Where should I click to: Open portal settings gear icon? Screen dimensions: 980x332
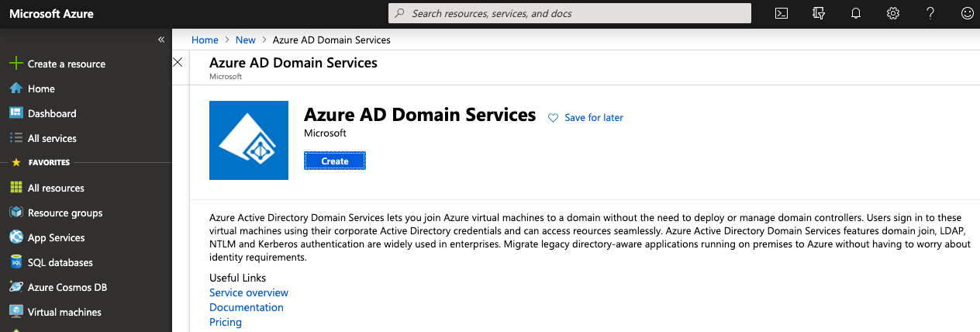click(x=893, y=13)
